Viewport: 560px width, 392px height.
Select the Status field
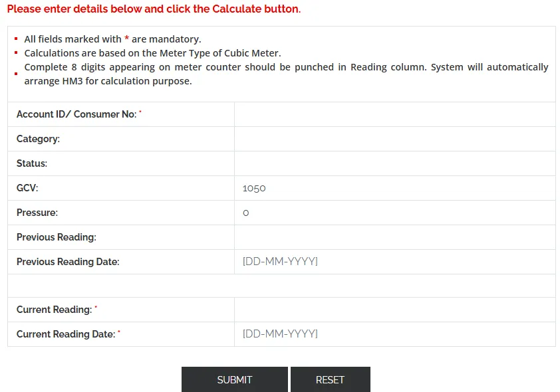click(394, 163)
